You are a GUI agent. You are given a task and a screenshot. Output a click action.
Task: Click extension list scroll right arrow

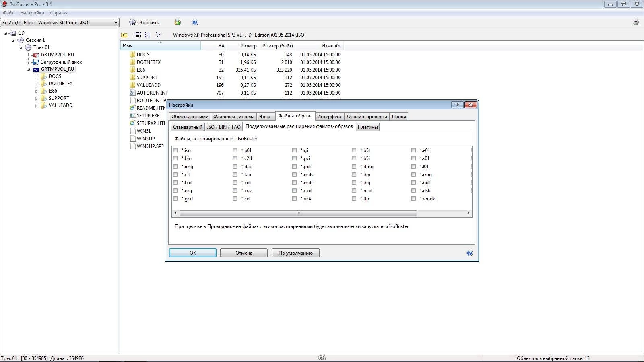[x=468, y=214]
